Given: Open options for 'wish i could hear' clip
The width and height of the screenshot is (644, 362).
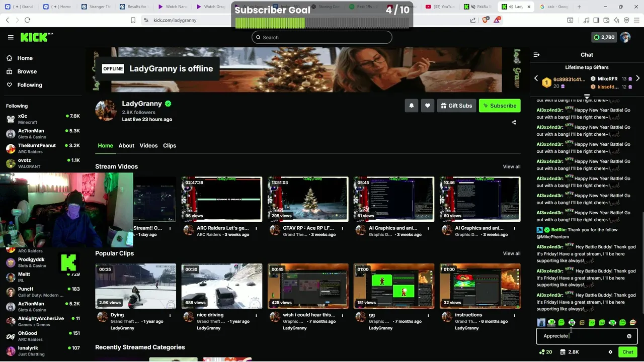Looking at the screenshot, I should (x=342, y=315).
